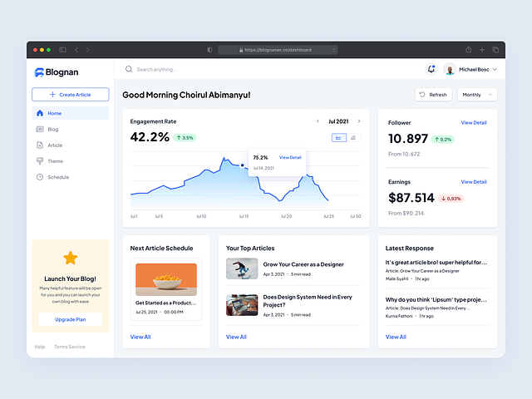The height and width of the screenshot is (399, 532).
Task: Click the plus icon in Create Article
Action: [52, 94]
